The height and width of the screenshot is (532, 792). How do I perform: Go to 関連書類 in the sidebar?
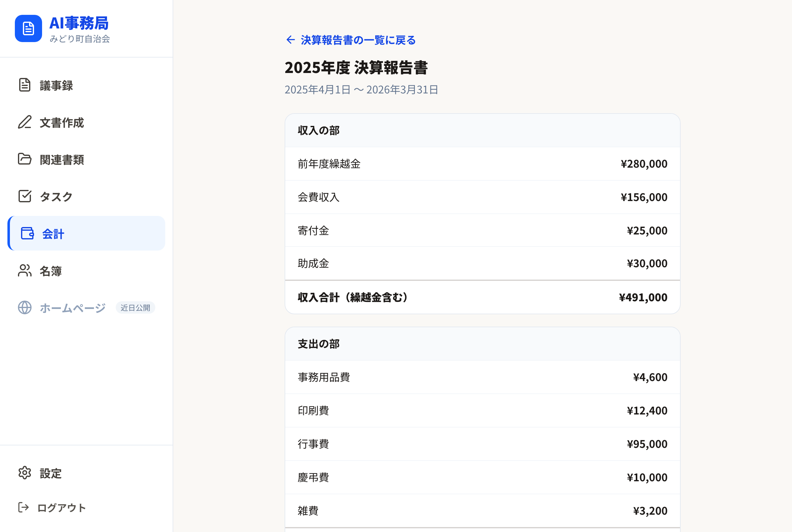(86, 159)
